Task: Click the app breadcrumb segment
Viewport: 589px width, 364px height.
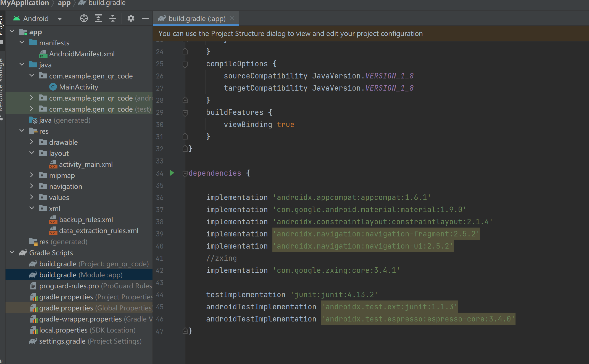Action: point(64,3)
